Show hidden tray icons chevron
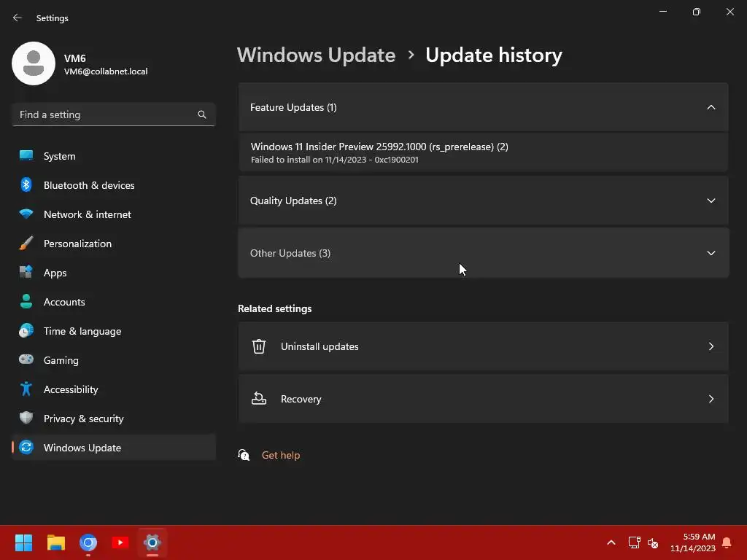Image resolution: width=747 pixels, height=560 pixels. (x=611, y=542)
